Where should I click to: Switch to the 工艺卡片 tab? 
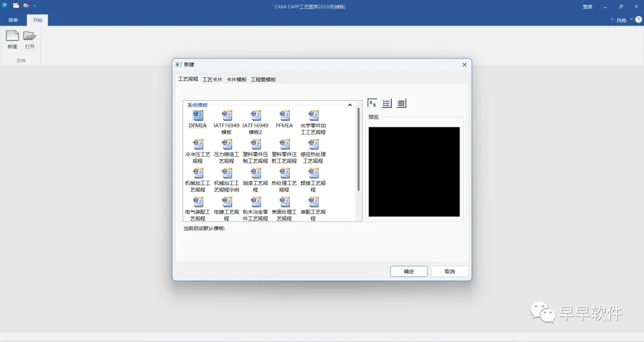coord(212,80)
